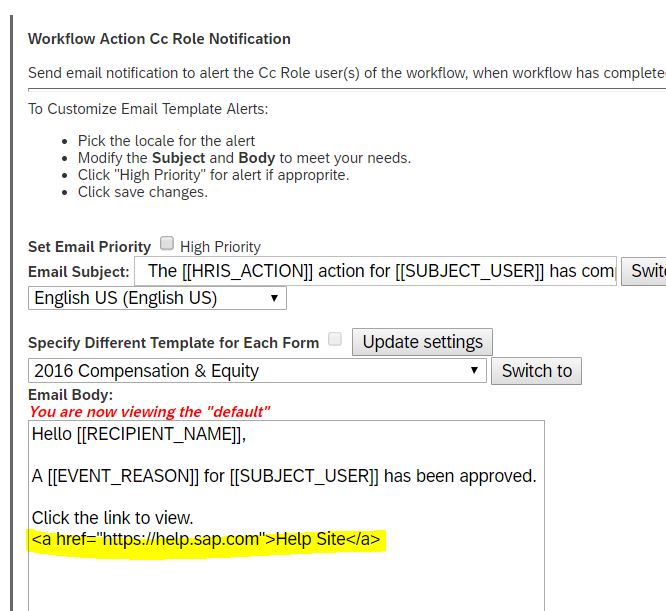Viewport: 666px width, 611px height.
Task: Click the 'Modify the Subject and Body' bullet
Action: pyautogui.click(x=244, y=158)
